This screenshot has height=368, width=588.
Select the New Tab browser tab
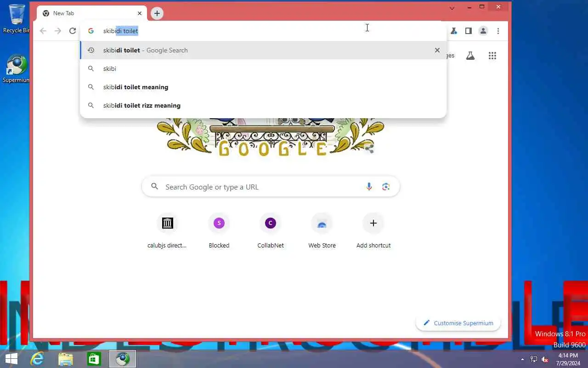pyautogui.click(x=92, y=13)
